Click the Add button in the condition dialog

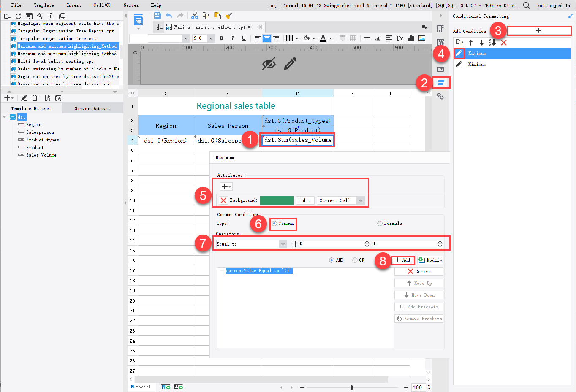click(402, 260)
